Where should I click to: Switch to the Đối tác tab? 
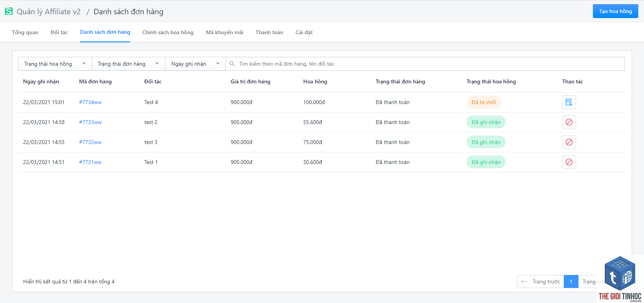point(59,32)
